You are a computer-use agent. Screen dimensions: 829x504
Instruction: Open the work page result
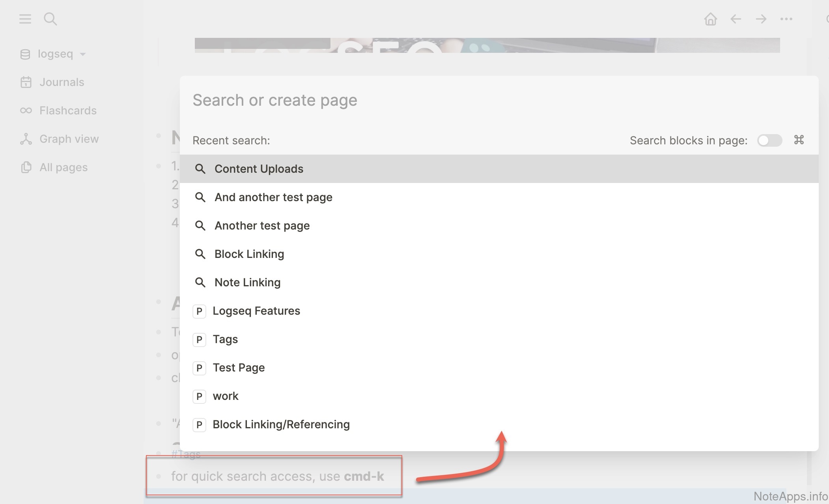(x=226, y=396)
